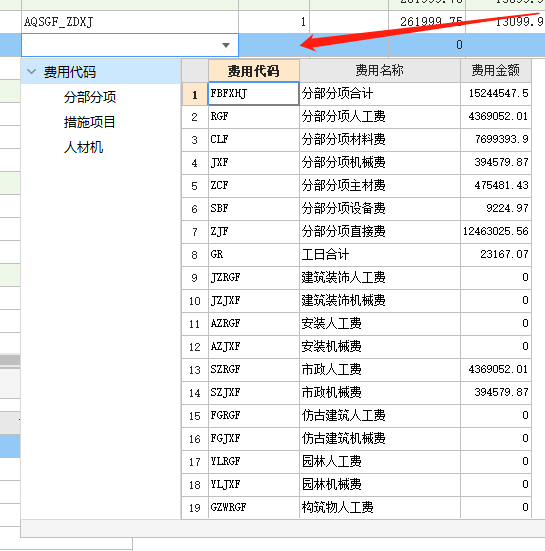Screen dimensions: 545x551
Task: Select the GZWRGF code cell
Action: (x=254, y=507)
